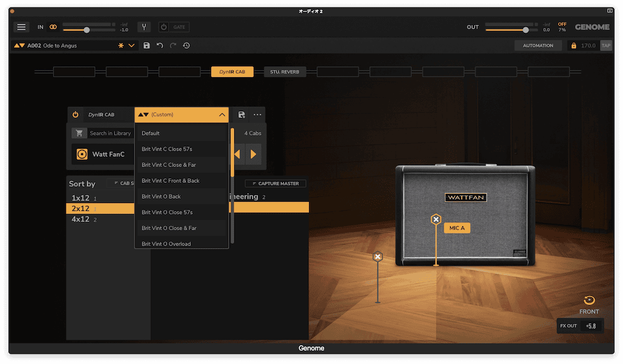The image size is (623, 364).
Task: Toggle the FRONT view rotate icon
Action: [x=589, y=300]
